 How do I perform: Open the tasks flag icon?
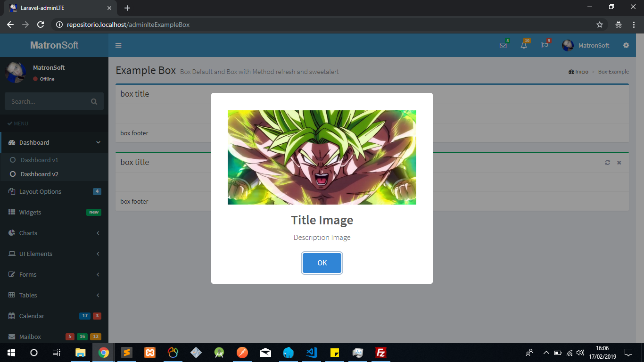point(545,45)
